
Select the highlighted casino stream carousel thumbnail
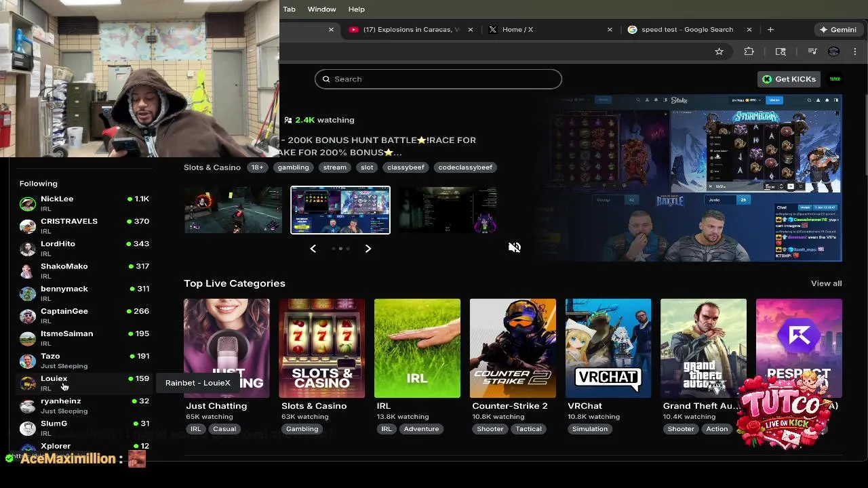coord(340,210)
